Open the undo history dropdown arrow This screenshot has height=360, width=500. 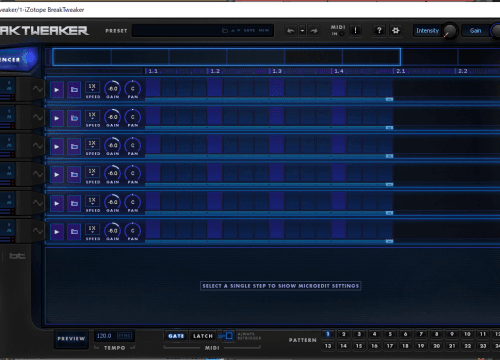pos(302,31)
